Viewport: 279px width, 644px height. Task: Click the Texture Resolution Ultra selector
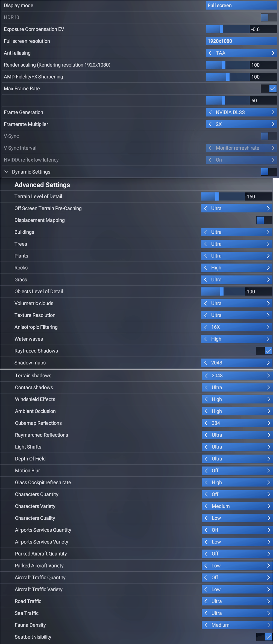(x=237, y=315)
